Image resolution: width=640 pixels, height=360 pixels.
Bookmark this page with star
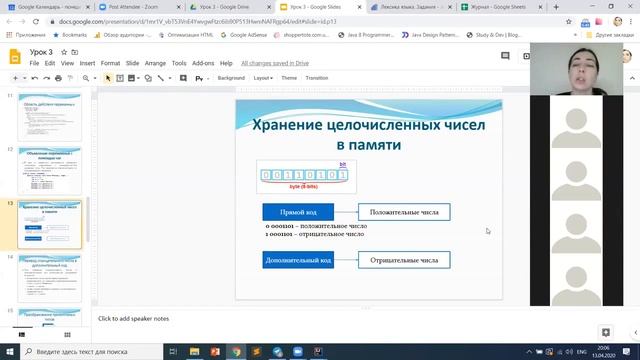569,22
